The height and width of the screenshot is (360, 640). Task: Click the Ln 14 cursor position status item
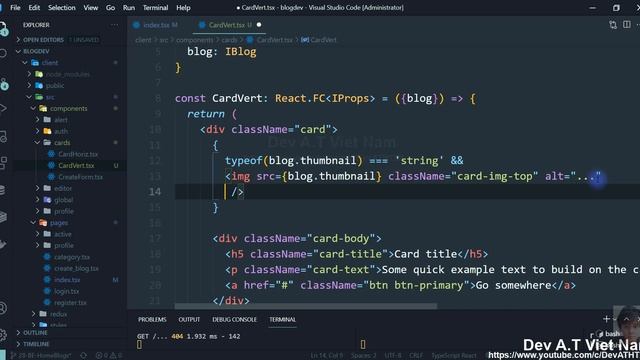click(327, 356)
